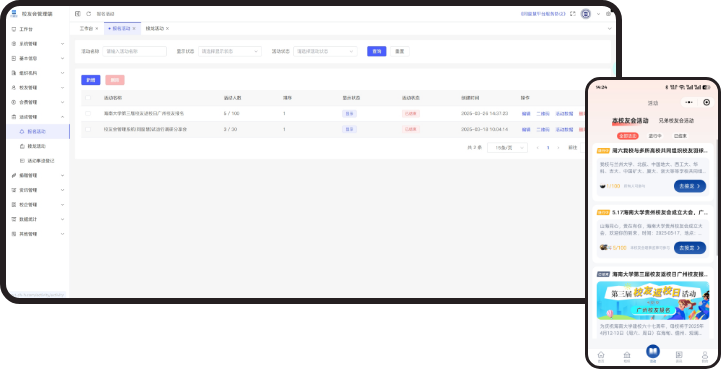
Task: Click the refresh icon in top bar
Action: point(89,14)
